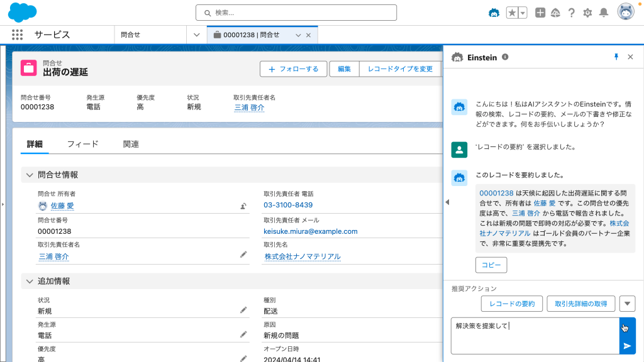The width and height of the screenshot is (644, 362).
Task: Click the Einstein panel info icon
Action: coord(505,57)
